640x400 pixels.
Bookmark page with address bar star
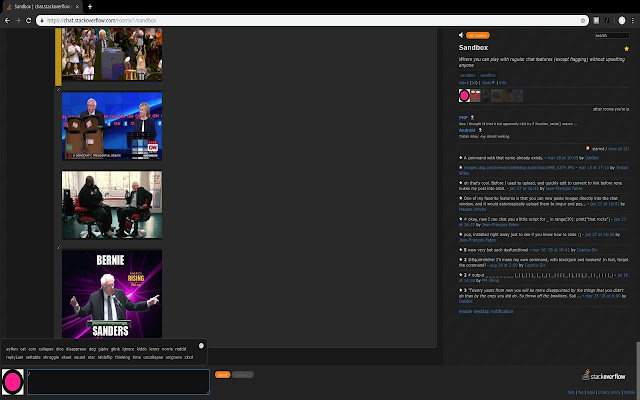pyautogui.click(x=583, y=20)
